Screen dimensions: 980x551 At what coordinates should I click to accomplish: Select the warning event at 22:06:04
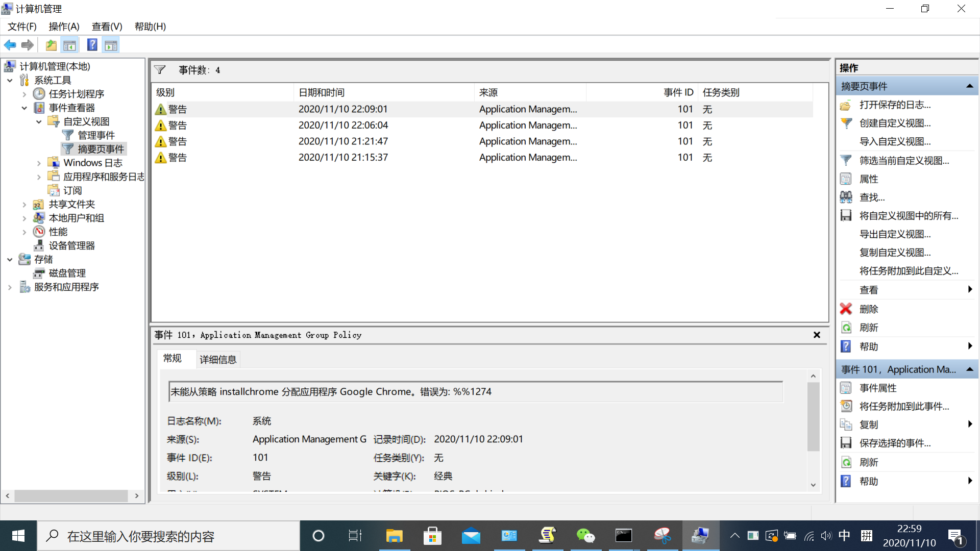pyautogui.click(x=343, y=125)
